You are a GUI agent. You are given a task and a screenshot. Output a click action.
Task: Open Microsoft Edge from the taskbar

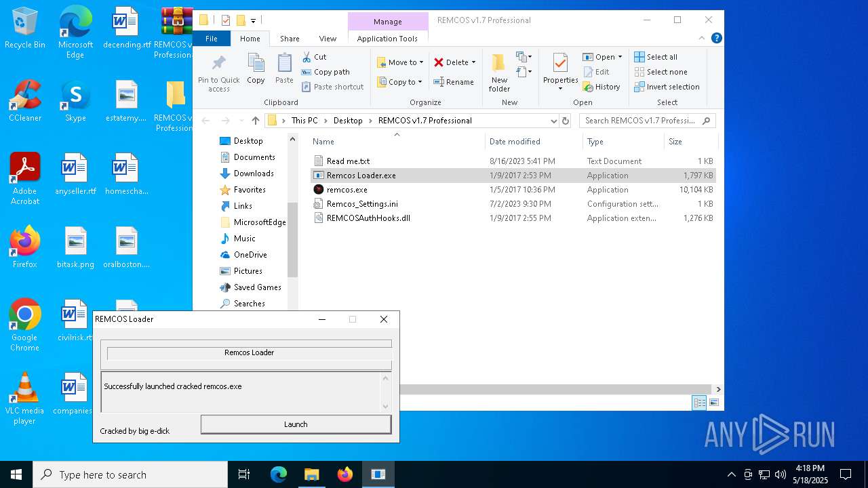279,474
